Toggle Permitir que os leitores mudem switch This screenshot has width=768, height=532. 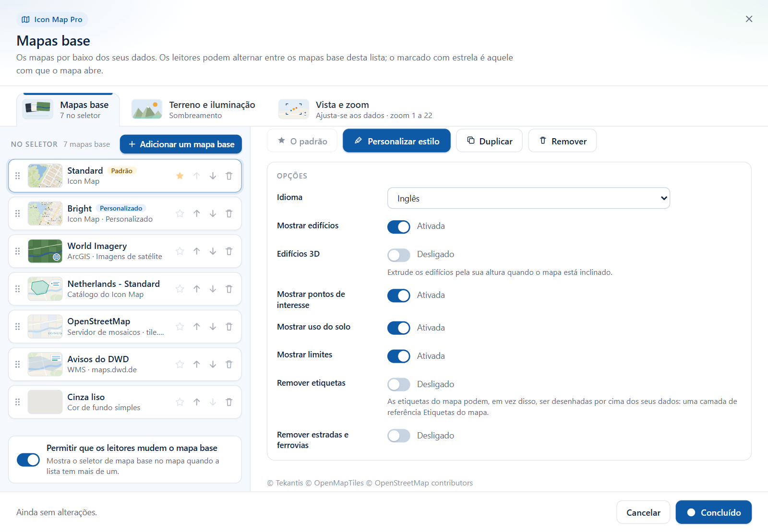point(28,460)
